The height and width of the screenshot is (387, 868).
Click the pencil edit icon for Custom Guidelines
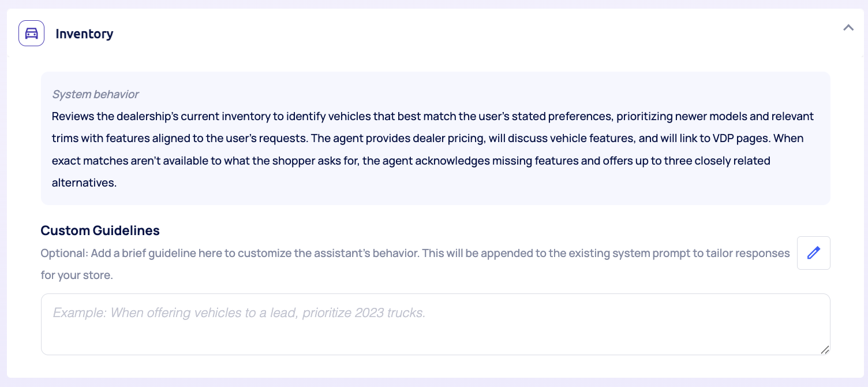[813, 252]
